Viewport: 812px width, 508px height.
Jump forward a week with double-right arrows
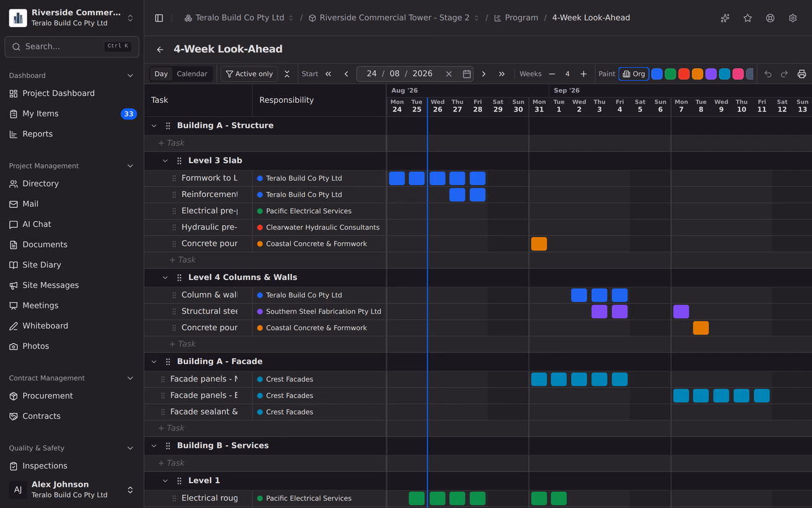(x=502, y=74)
